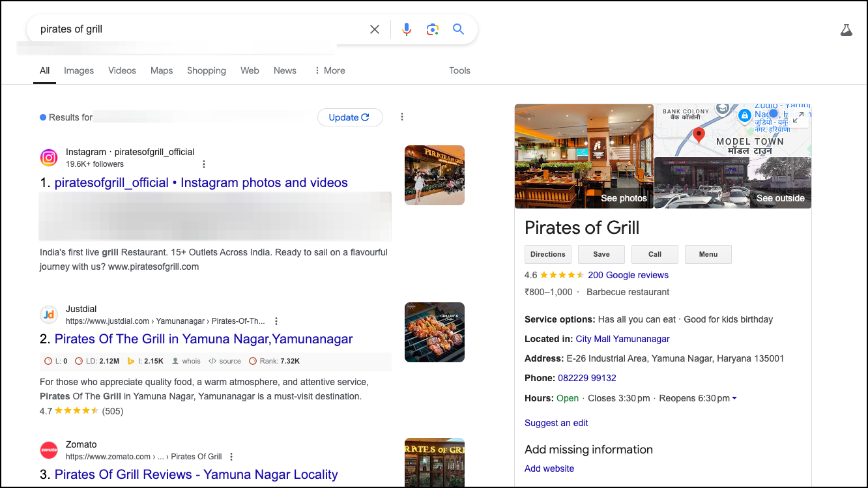Open the Model Town map thumbnail
The image size is (868, 488).
click(733, 130)
